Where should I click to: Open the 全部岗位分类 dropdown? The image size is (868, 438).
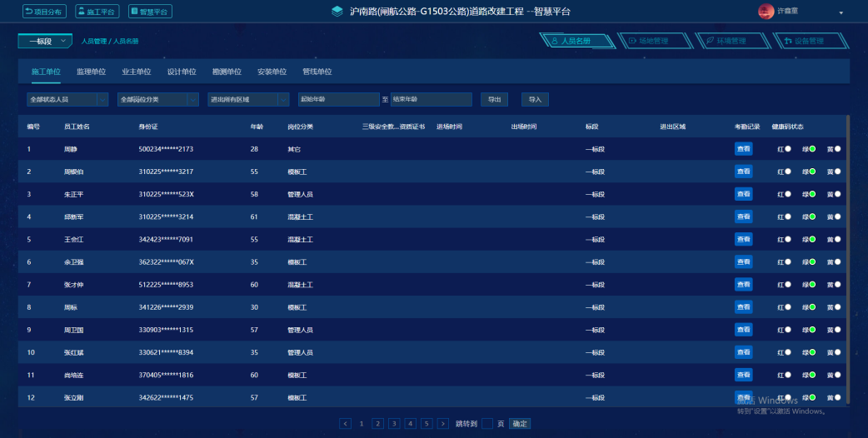[x=157, y=100]
